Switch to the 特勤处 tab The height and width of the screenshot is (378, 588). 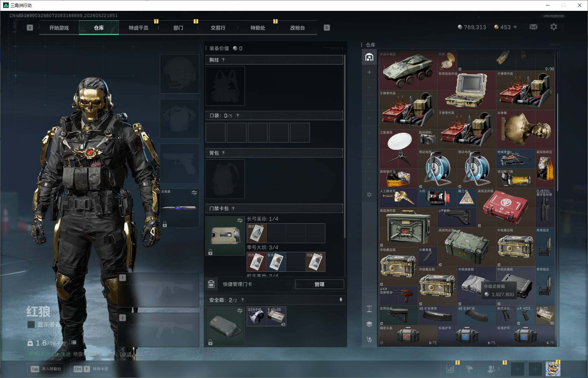258,28
